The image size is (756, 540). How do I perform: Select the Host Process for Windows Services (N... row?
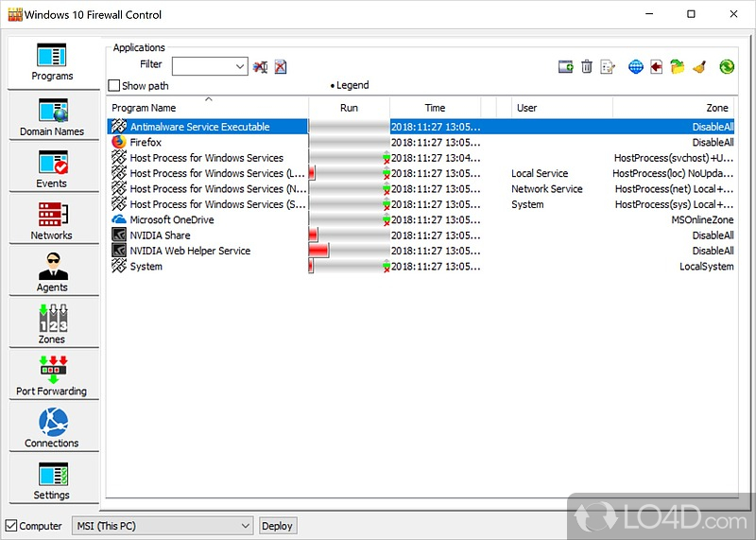421,189
